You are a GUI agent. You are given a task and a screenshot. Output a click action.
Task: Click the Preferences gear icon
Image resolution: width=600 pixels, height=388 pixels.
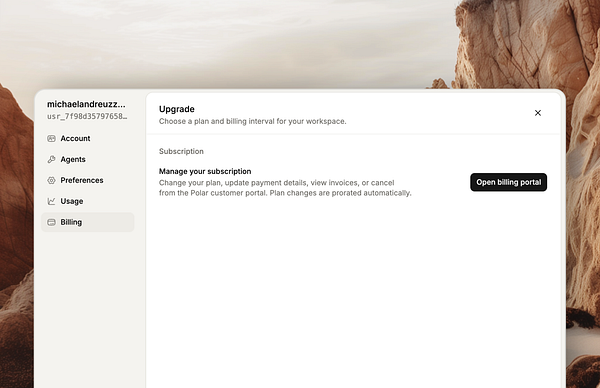pos(51,180)
